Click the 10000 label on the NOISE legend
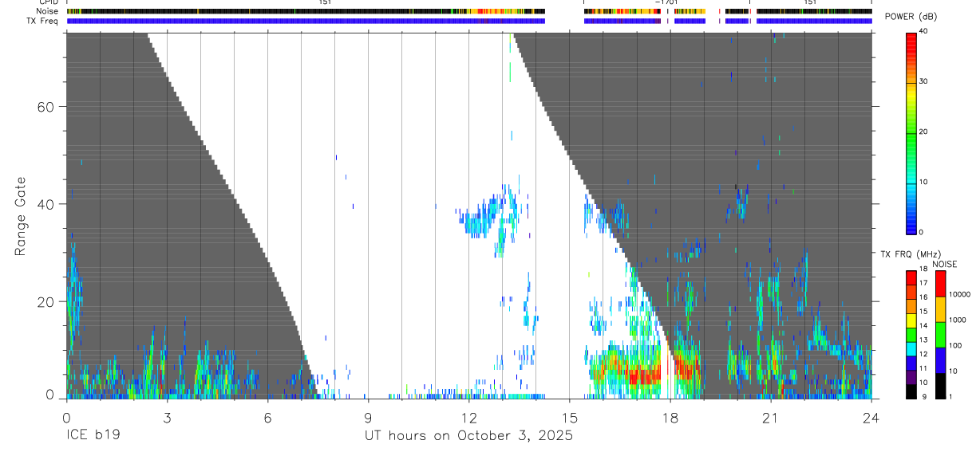 (x=960, y=294)
